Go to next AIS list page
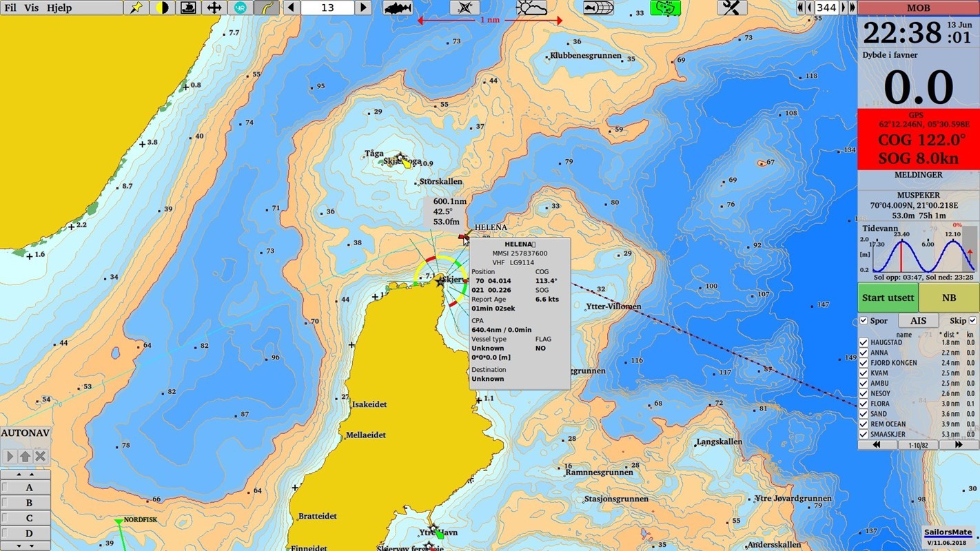Screen dimensions: 980x551 point(959,445)
